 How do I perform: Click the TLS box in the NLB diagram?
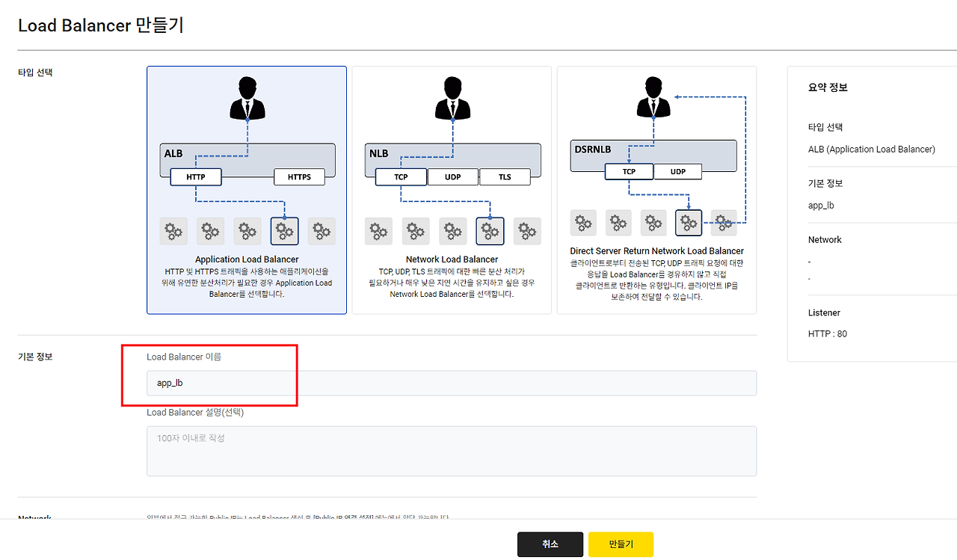tap(505, 177)
